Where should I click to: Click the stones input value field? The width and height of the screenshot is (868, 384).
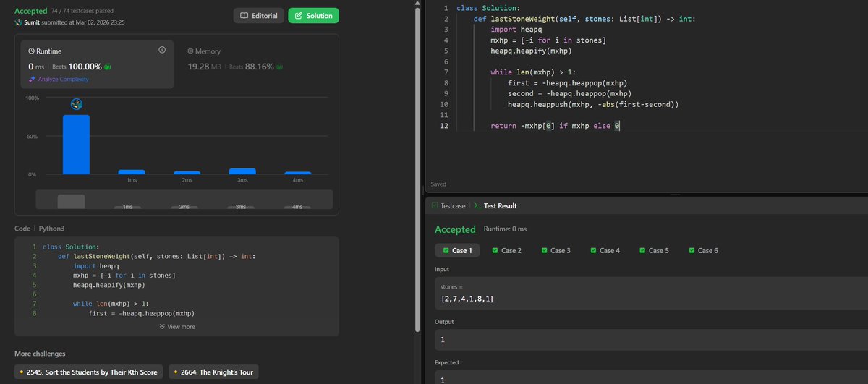tap(651, 293)
